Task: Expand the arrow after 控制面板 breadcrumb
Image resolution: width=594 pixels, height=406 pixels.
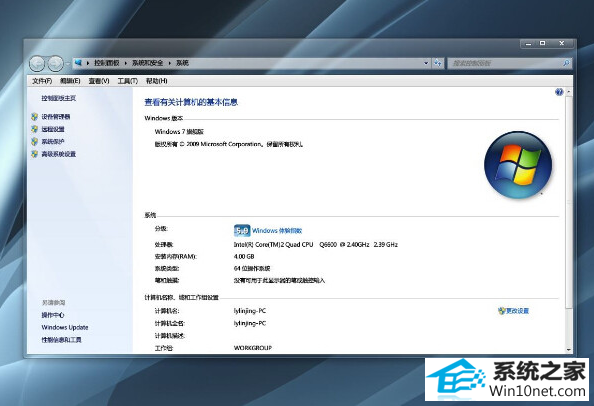Action: pos(126,63)
